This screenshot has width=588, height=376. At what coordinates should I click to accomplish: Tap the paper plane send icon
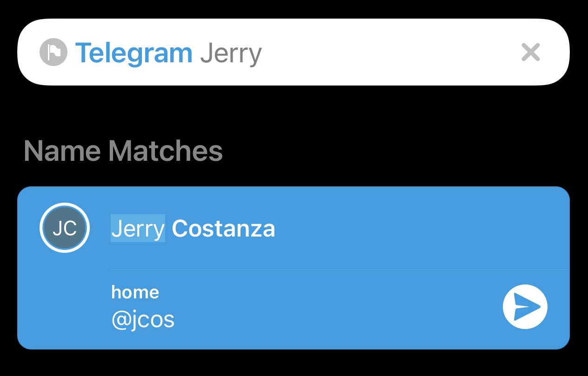point(525,307)
